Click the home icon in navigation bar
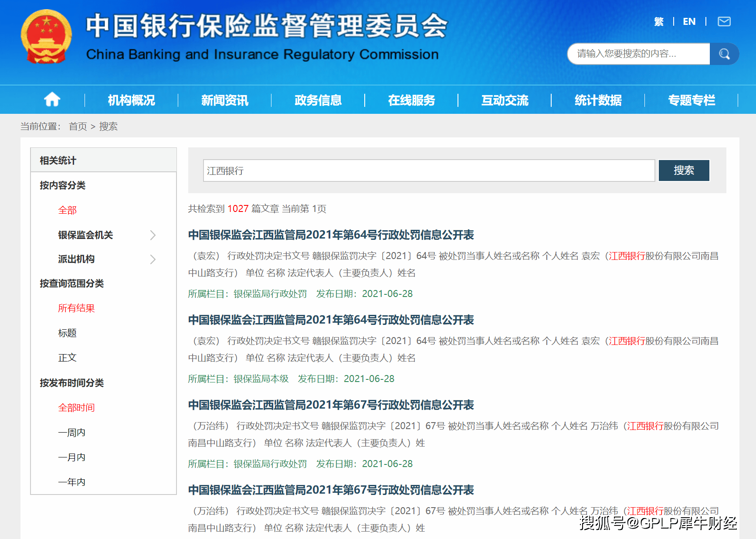756x539 pixels. click(x=52, y=100)
